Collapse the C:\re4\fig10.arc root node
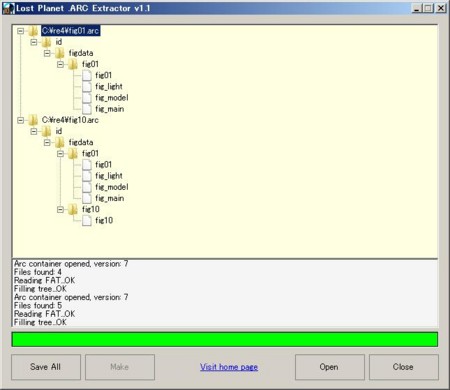The height and width of the screenshot is (390, 450). tap(21, 120)
